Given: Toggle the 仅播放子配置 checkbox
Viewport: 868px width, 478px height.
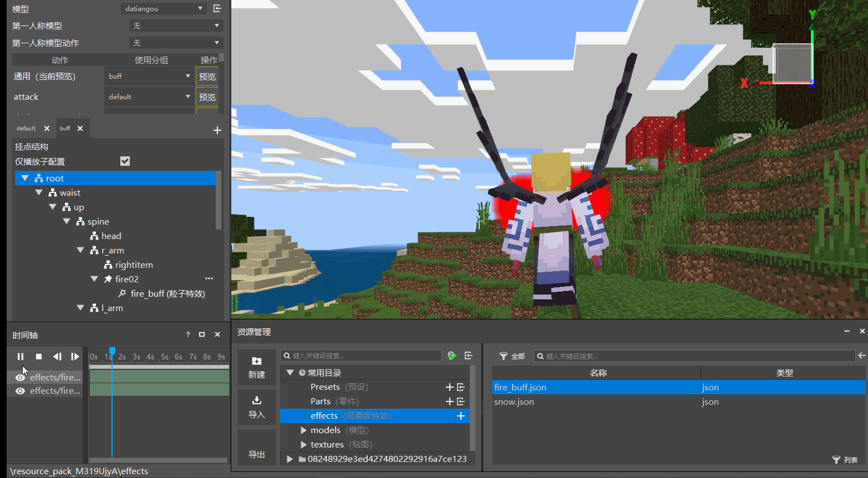Looking at the screenshot, I should click(125, 161).
